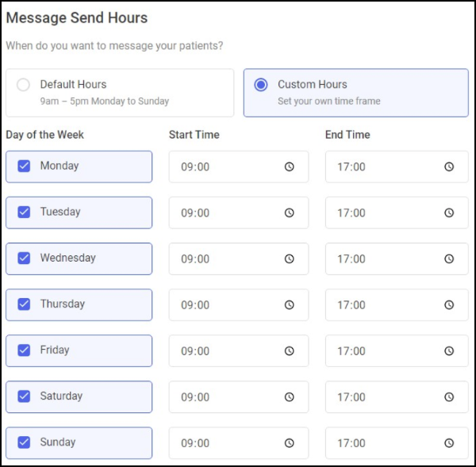Toggle the Saturday checkbox off
476x467 pixels.
[x=24, y=396]
